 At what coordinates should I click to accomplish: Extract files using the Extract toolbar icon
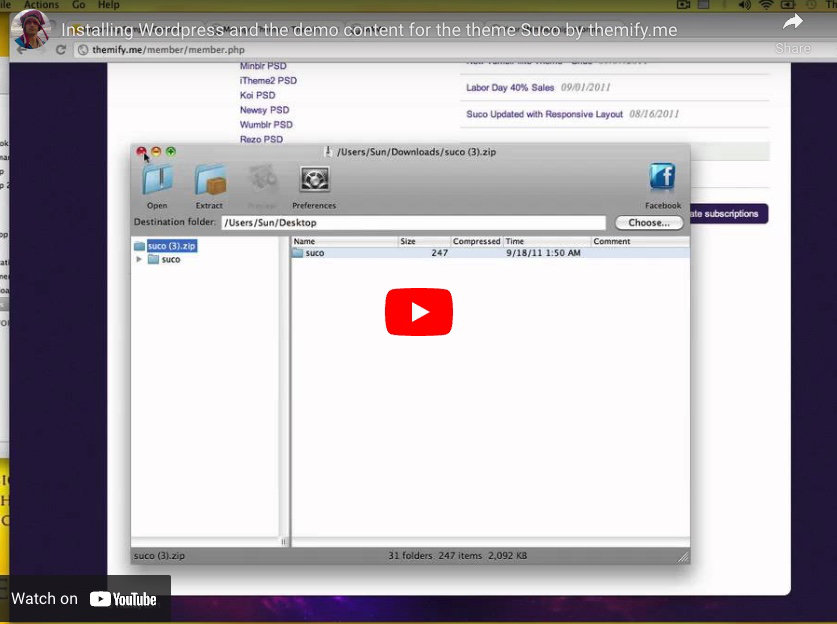(209, 180)
